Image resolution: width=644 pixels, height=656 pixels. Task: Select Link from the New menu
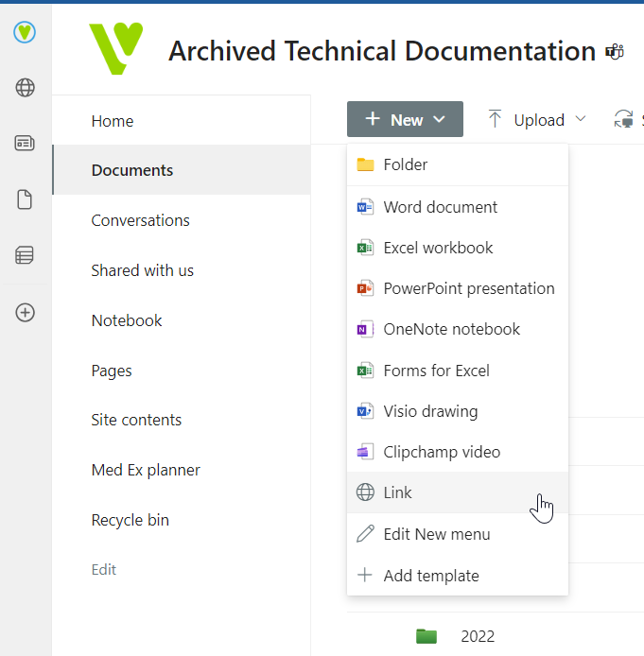[x=398, y=492]
